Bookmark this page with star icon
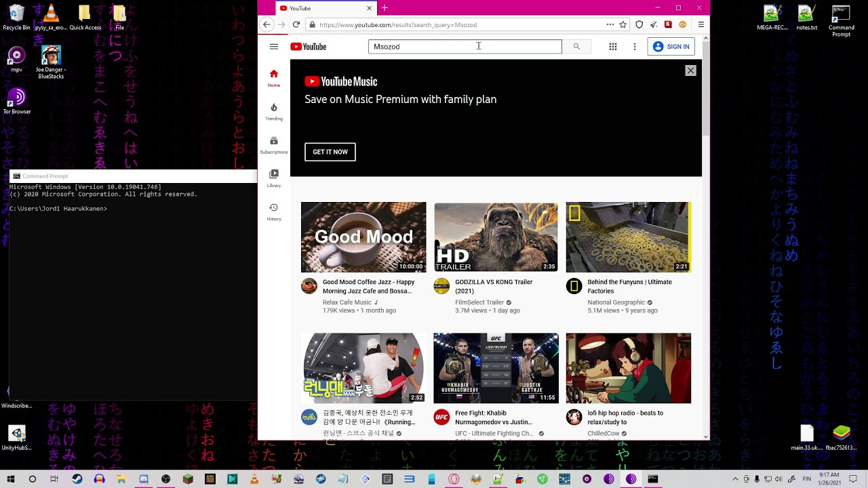The width and height of the screenshot is (868, 488). click(623, 24)
